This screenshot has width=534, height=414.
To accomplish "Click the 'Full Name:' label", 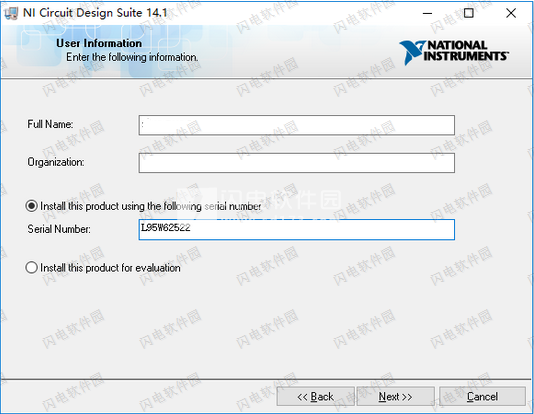I will click(x=50, y=124).
